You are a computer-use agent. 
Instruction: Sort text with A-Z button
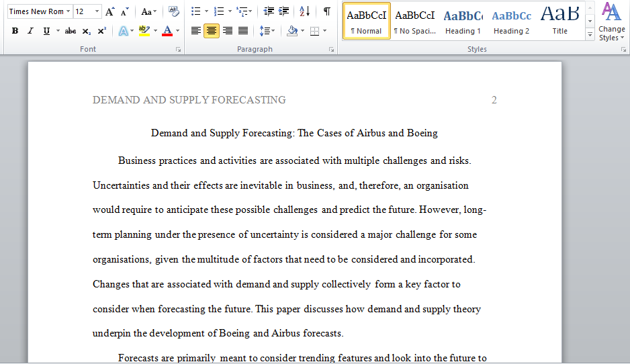point(304,11)
